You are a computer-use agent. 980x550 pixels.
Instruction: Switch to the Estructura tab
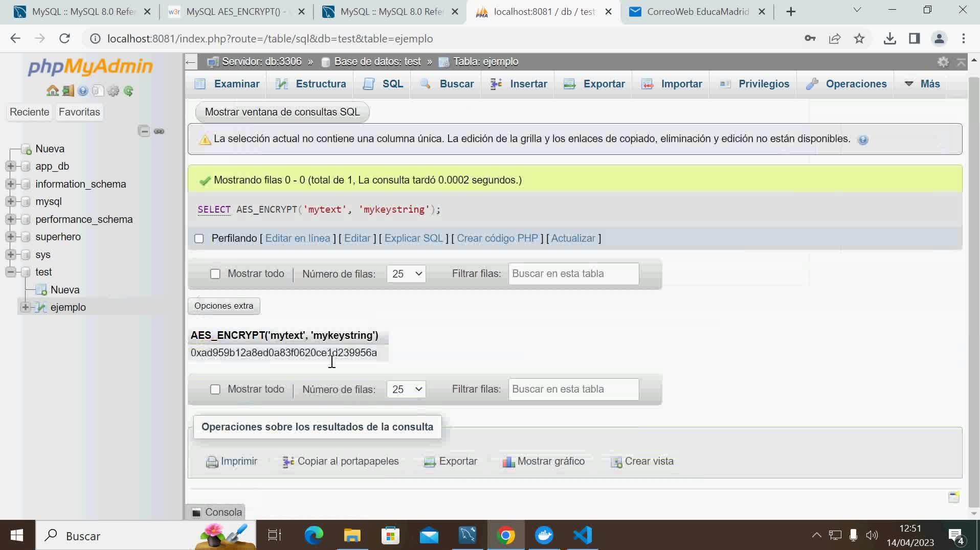pyautogui.click(x=310, y=84)
